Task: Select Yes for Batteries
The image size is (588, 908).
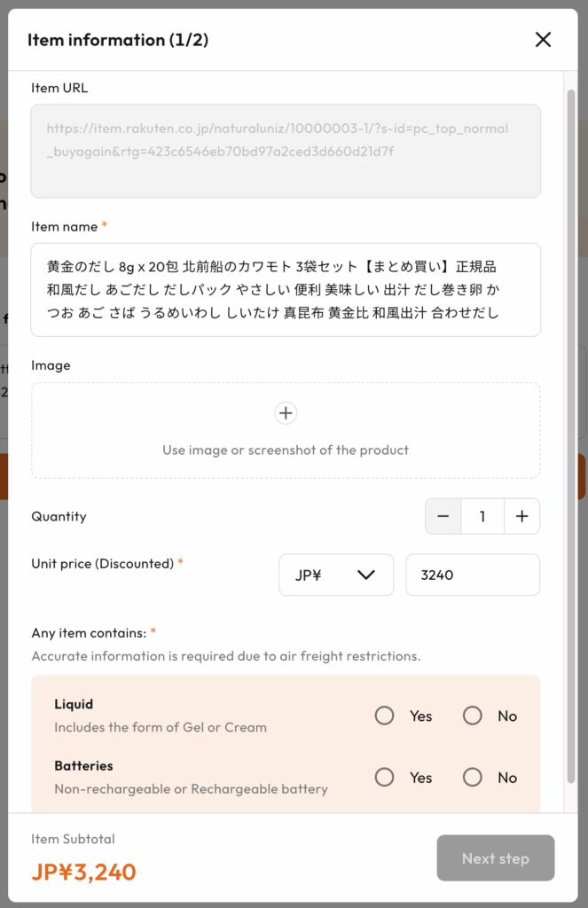Action: pos(384,778)
